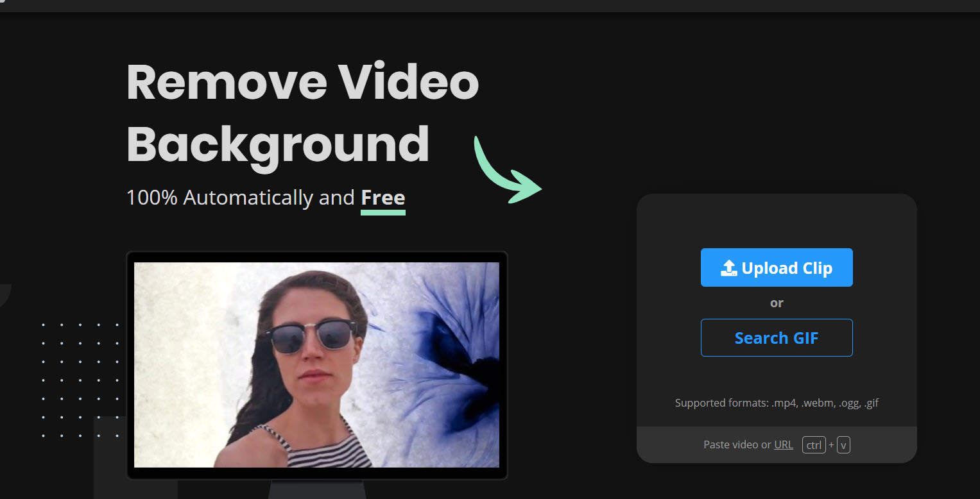Click the "or" separator between the buttons
The height and width of the screenshot is (499, 980).
[x=777, y=303]
